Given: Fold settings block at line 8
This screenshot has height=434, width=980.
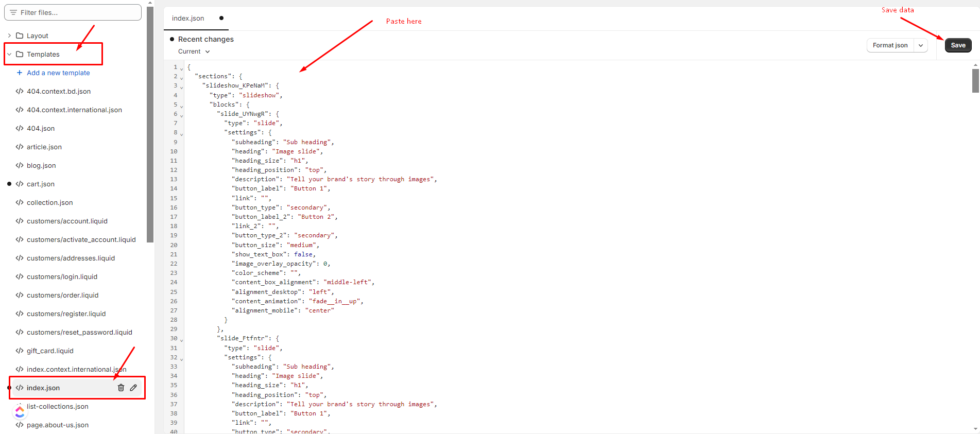Looking at the screenshot, I should click(x=181, y=134).
